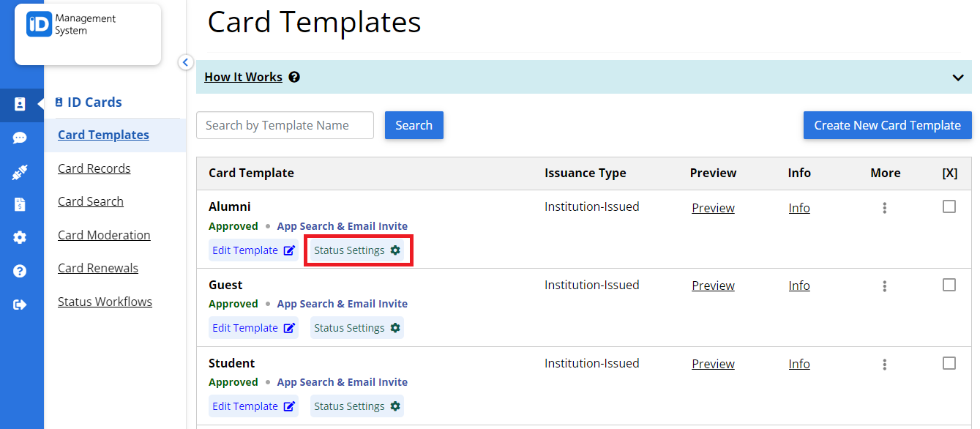This screenshot has height=429, width=980.
Task: Navigate to Card Moderation
Action: pos(104,235)
